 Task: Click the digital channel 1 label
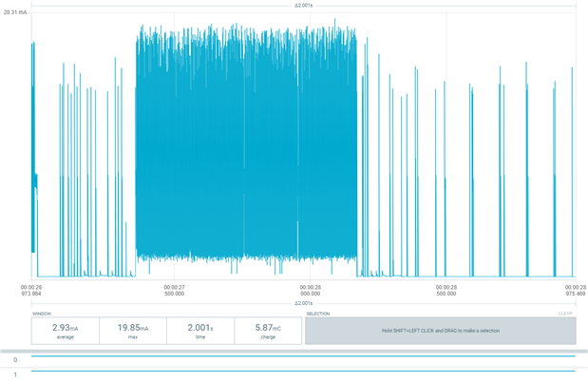15,374
